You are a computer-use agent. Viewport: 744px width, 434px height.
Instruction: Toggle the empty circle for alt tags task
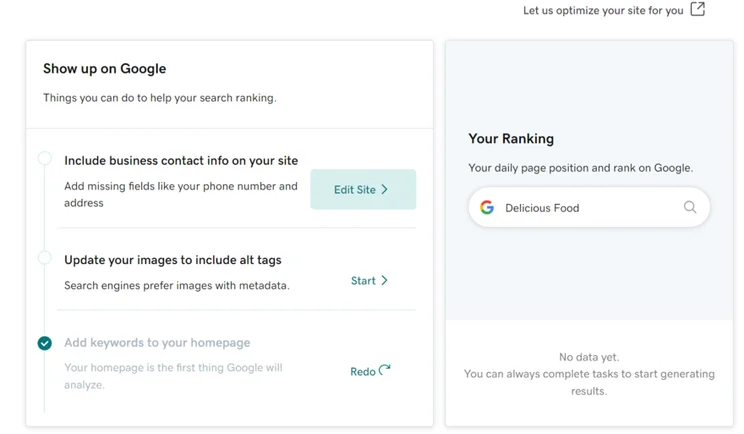[45, 258]
